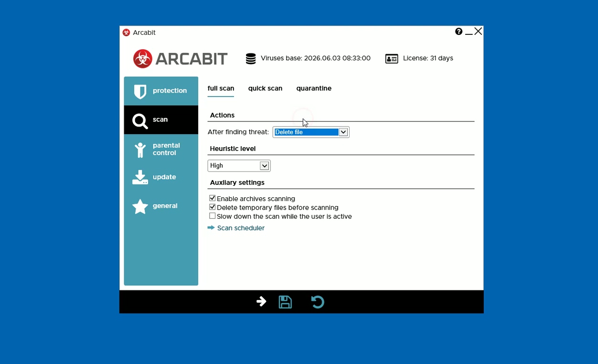Click the Scan scheduler arrow icon
The image size is (598, 364).
pos(211,228)
